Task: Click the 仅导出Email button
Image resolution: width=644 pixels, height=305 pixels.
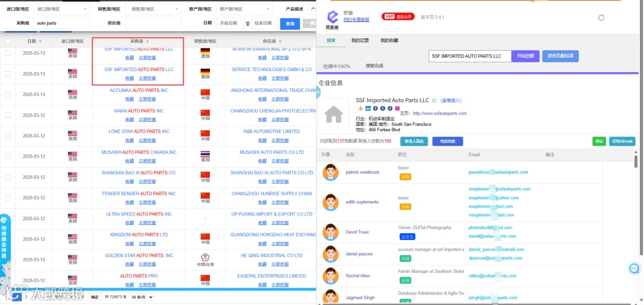Action: [x=622, y=141]
